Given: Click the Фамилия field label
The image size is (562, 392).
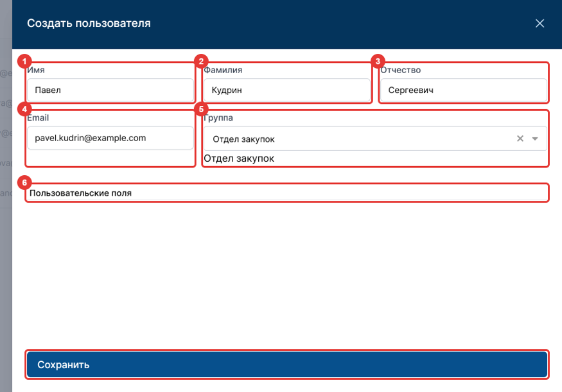Looking at the screenshot, I should click(x=223, y=70).
